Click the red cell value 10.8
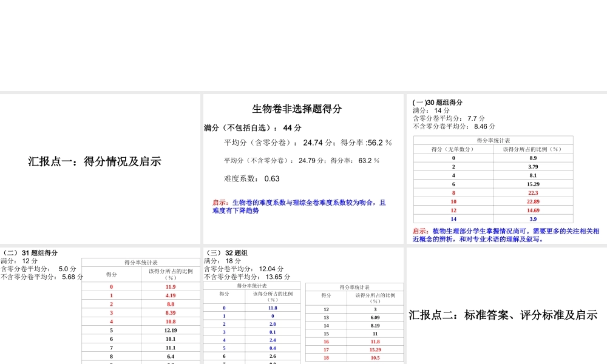Image resolution: width=607 pixels, height=364 pixels. point(171,322)
